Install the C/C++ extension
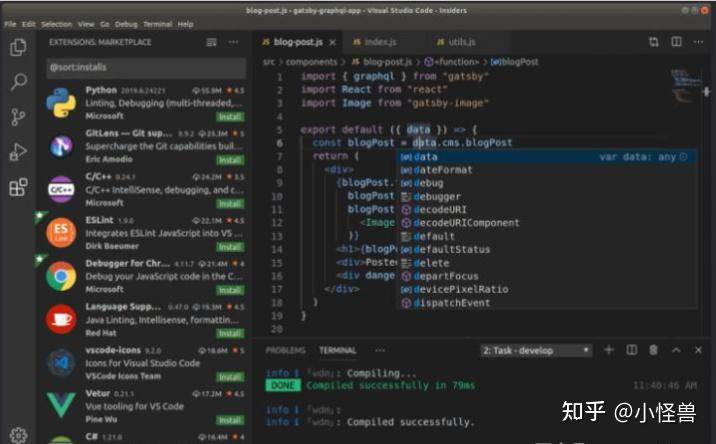Viewport: 716px width, 444px height. (230, 203)
